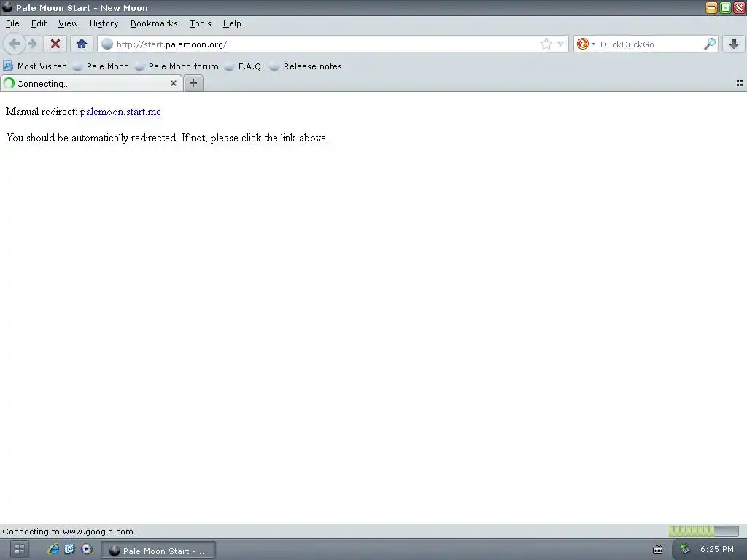Open the View menu

(x=68, y=23)
